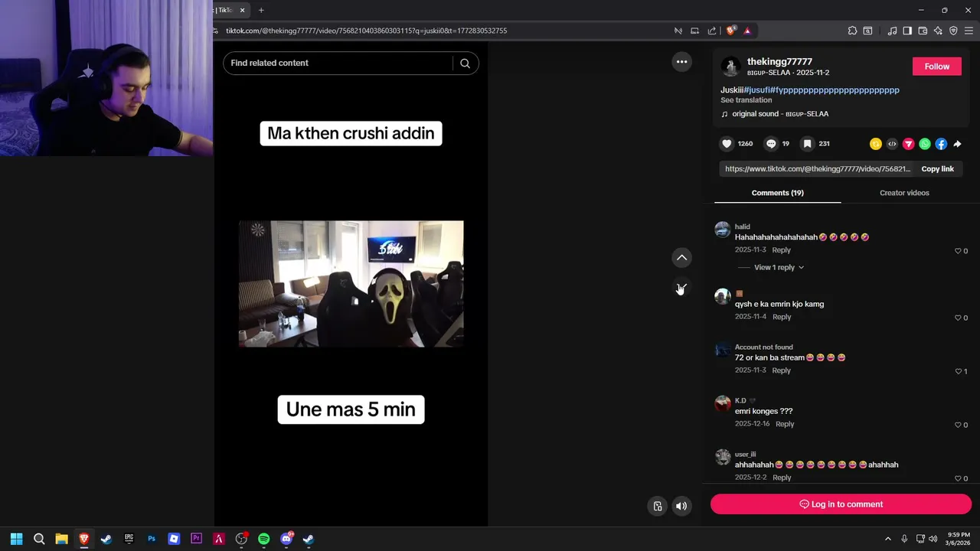
Task: Open the browser hamburger menu
Action: [969, 31]
